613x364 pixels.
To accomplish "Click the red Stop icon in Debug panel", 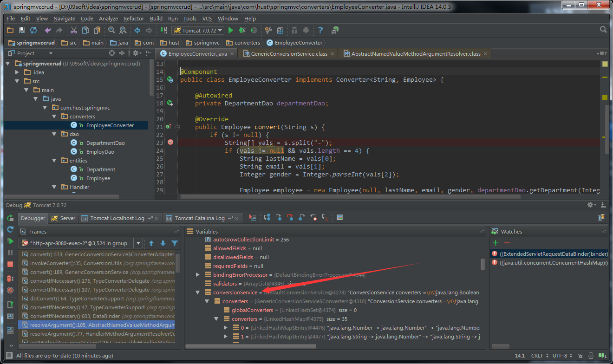I will [x=10, y=264].
